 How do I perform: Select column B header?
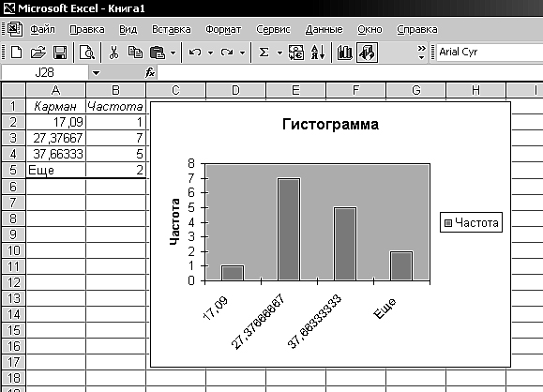coord(115,90)
